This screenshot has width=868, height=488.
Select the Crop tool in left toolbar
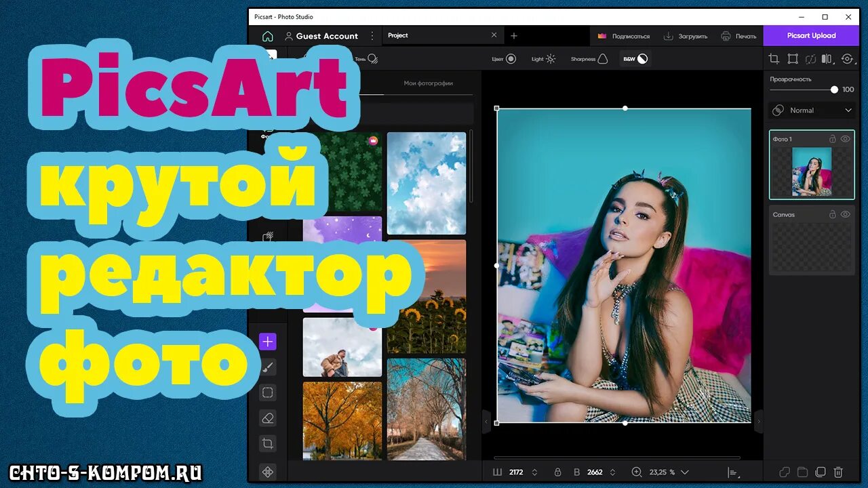tap(267, 444)
